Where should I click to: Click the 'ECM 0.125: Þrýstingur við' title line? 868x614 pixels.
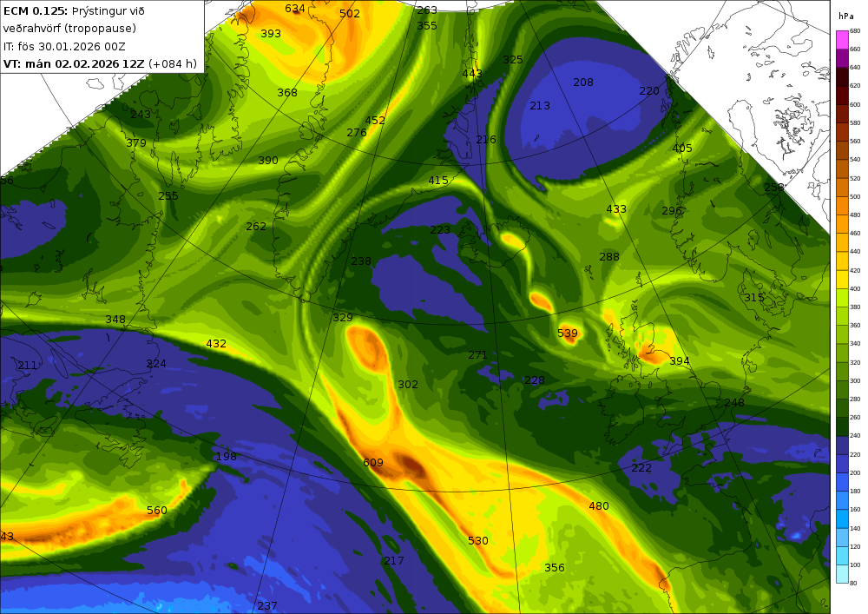click(74, 11)
